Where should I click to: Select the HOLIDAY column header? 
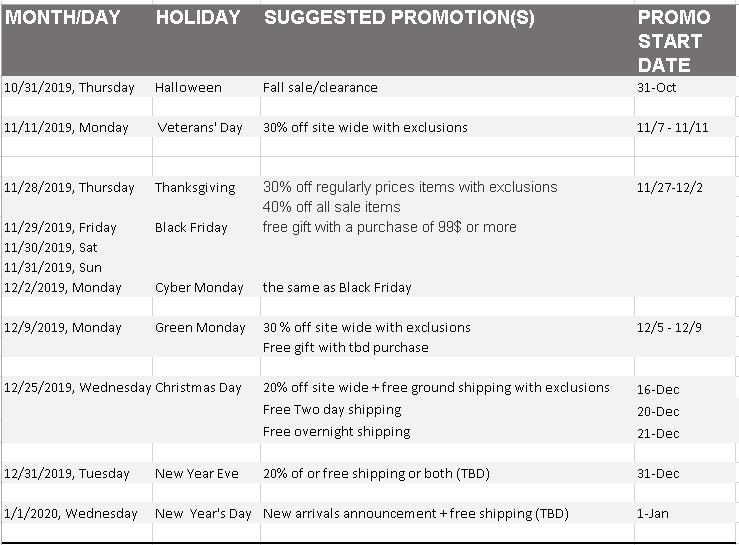pyautogui.click(x=206, y=40)
